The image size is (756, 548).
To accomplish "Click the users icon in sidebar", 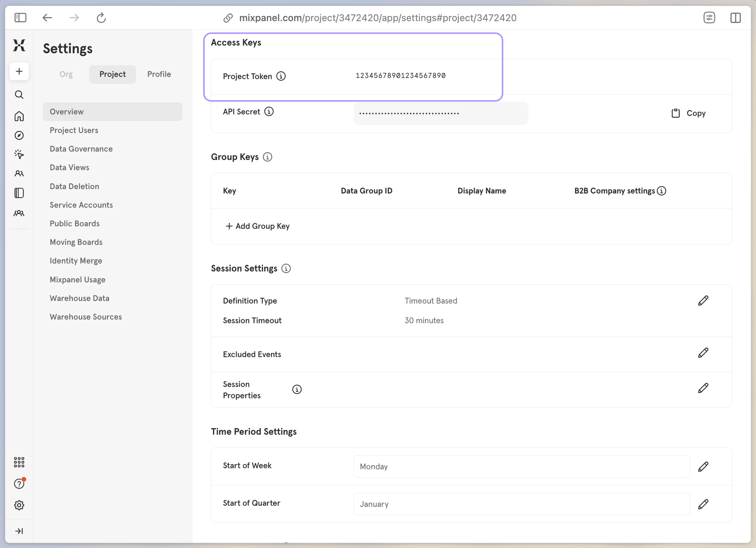I will tap(19, 173).
